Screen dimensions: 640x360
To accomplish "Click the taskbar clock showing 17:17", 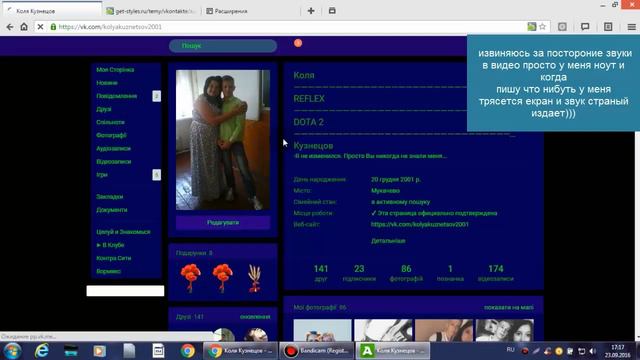I will click(617, 351).
